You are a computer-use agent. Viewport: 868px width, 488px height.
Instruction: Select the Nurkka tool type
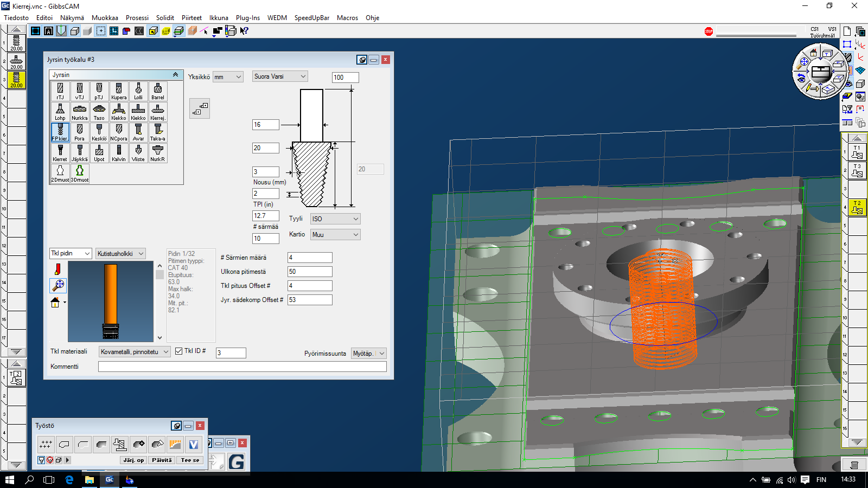coord(80,112)
